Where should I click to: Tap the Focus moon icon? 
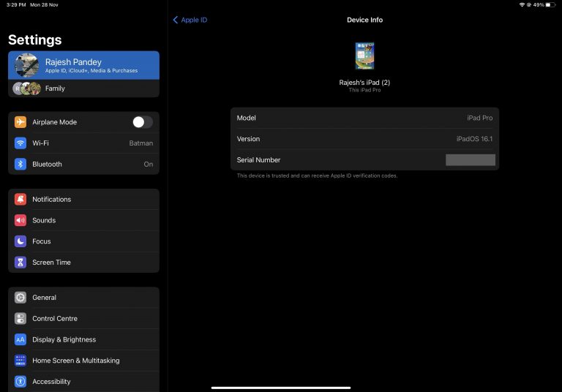click(20, 241)
